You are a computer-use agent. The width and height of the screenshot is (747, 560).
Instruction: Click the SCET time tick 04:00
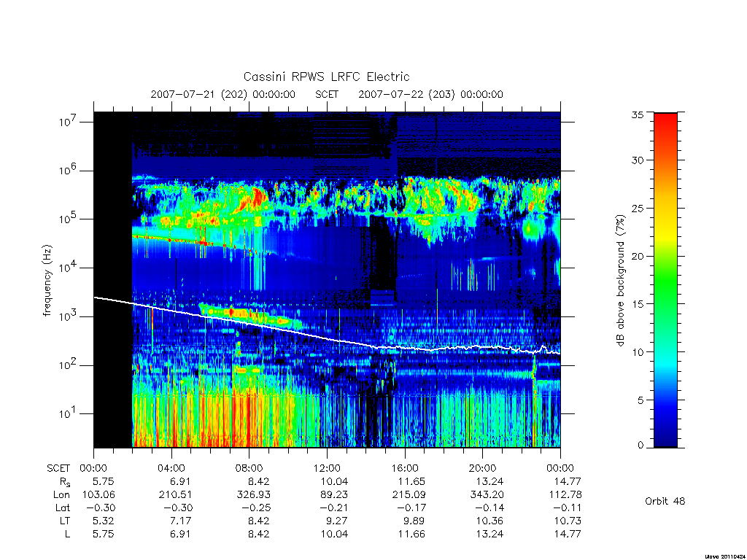point(171,468)
